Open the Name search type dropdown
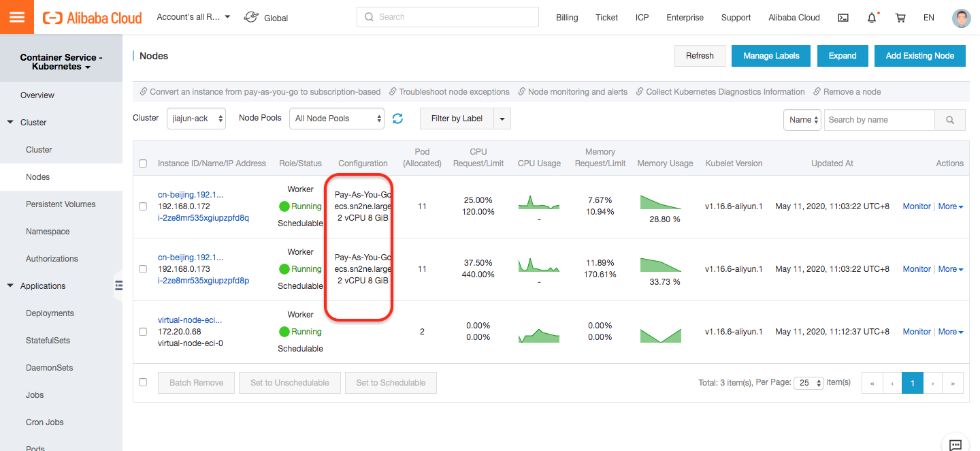980x451 pixels. (802, 120)
